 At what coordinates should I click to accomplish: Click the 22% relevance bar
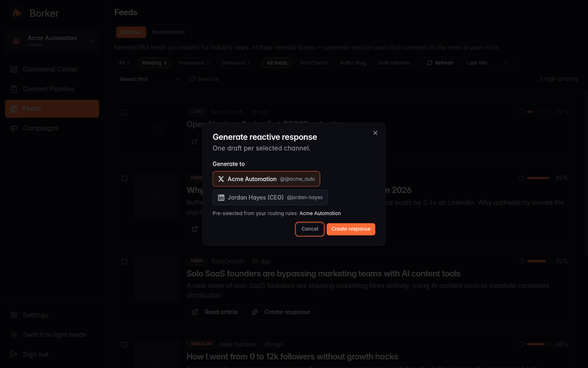539,112
